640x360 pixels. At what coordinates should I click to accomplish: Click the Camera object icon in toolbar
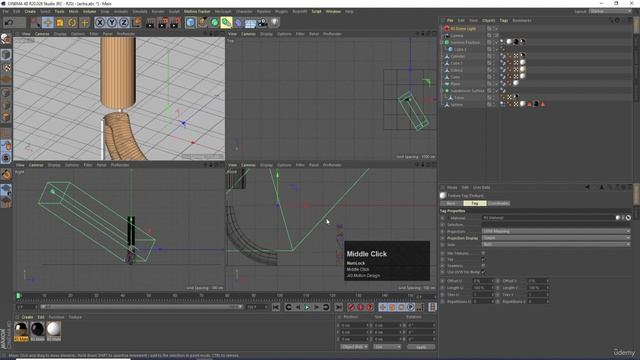(262, 22)
